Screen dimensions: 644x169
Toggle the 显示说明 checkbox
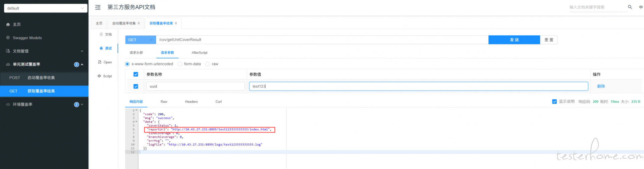click(554, 102)
